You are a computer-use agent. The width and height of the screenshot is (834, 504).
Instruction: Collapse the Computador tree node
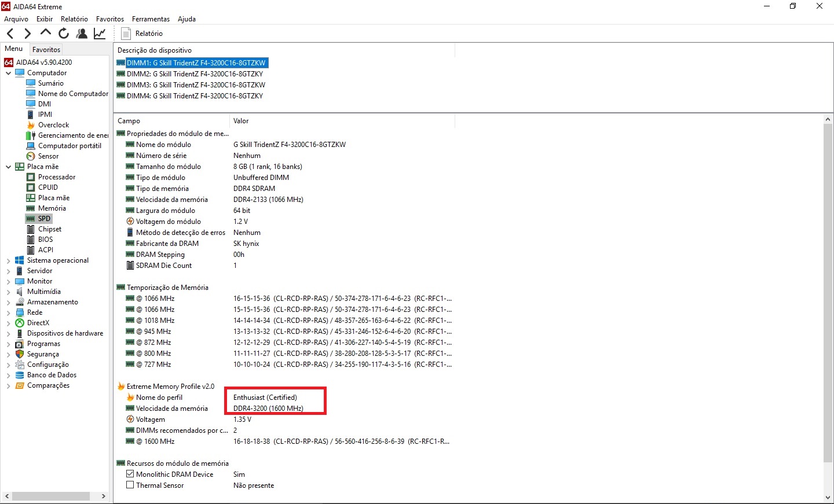pyautogui.click(x=8, y=73)
